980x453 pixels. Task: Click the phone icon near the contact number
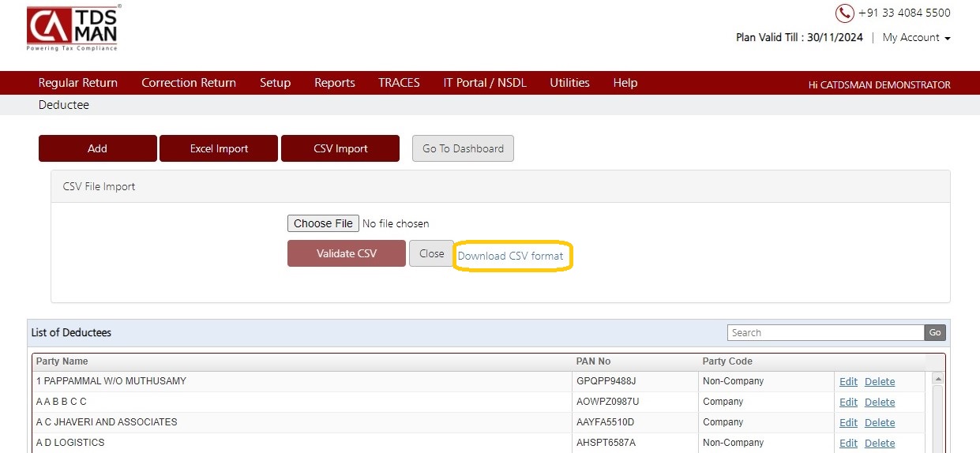(x=844, y=13)
